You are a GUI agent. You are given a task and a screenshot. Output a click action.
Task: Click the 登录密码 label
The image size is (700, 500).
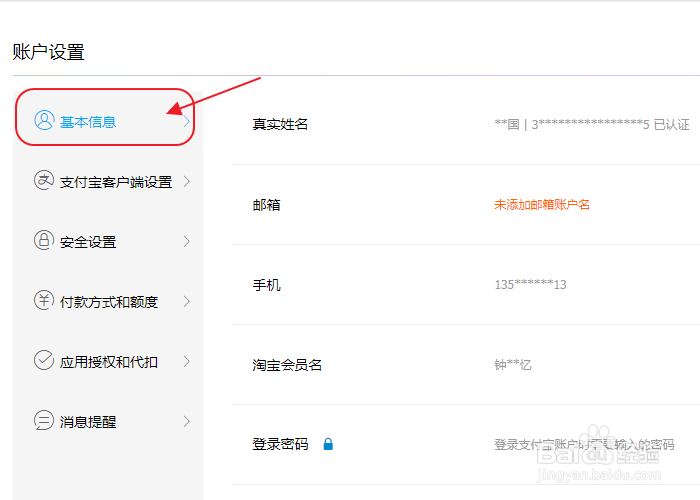pos(280,444)
